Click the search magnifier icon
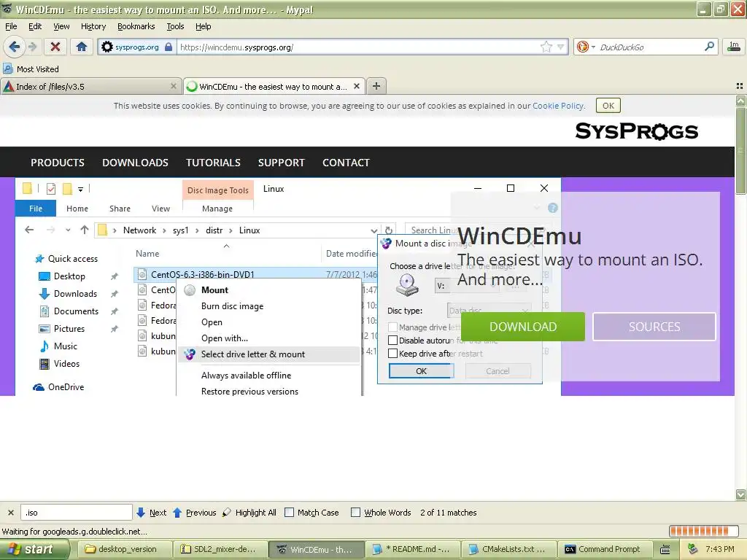Image resolution: width=747 pixels, height=560 pixels. click(709, 47)
